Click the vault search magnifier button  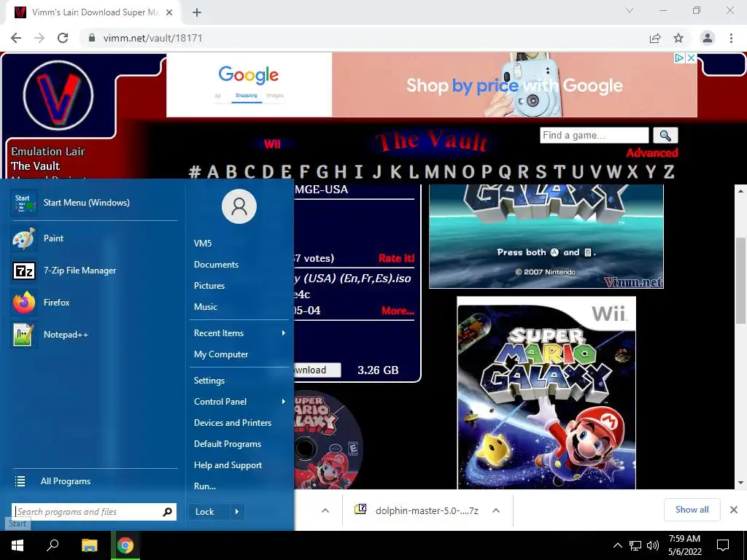coord(665,135)
